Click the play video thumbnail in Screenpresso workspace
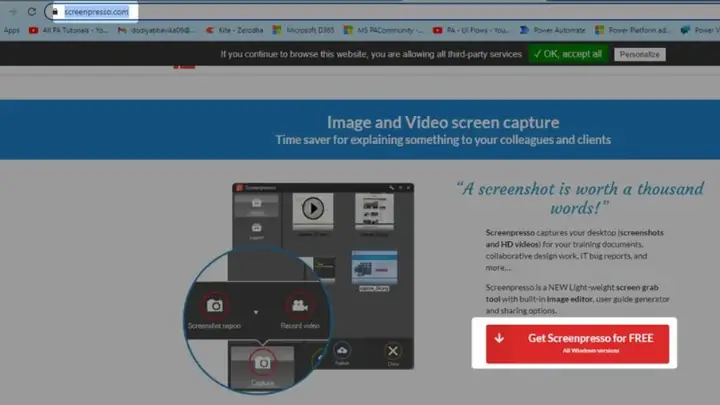Viewport: 720px width, 405px height. pyautogui.click(x=313, y=209)
